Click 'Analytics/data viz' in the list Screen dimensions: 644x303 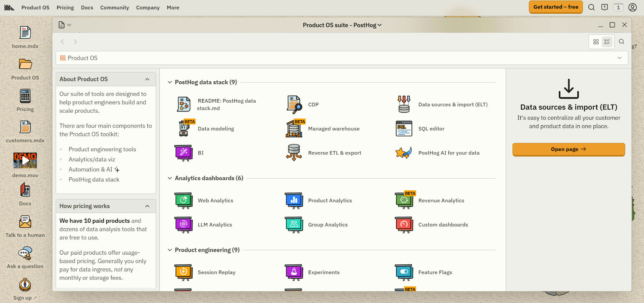(x=92, y=159)
